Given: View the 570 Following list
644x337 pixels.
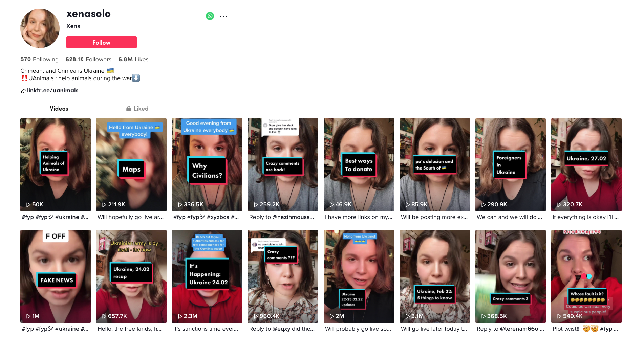Looking at the screenshot, I should tap(39, 59).
